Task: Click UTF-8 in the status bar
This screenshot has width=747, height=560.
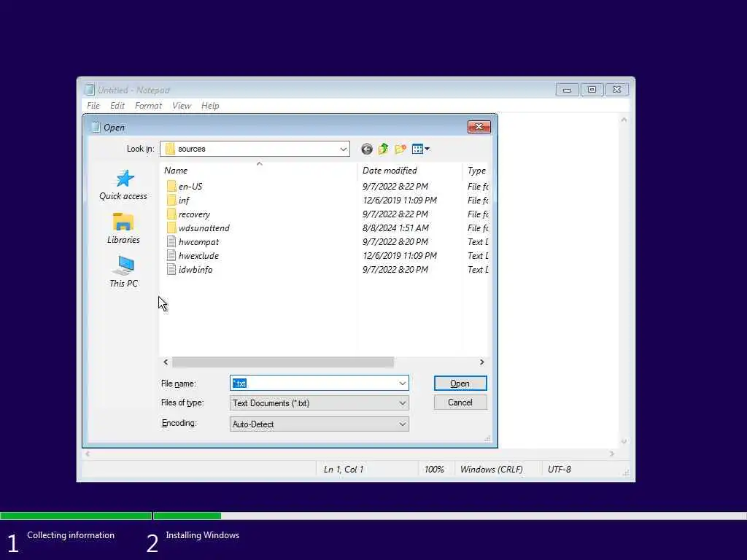Action: (x=560, y=470)
